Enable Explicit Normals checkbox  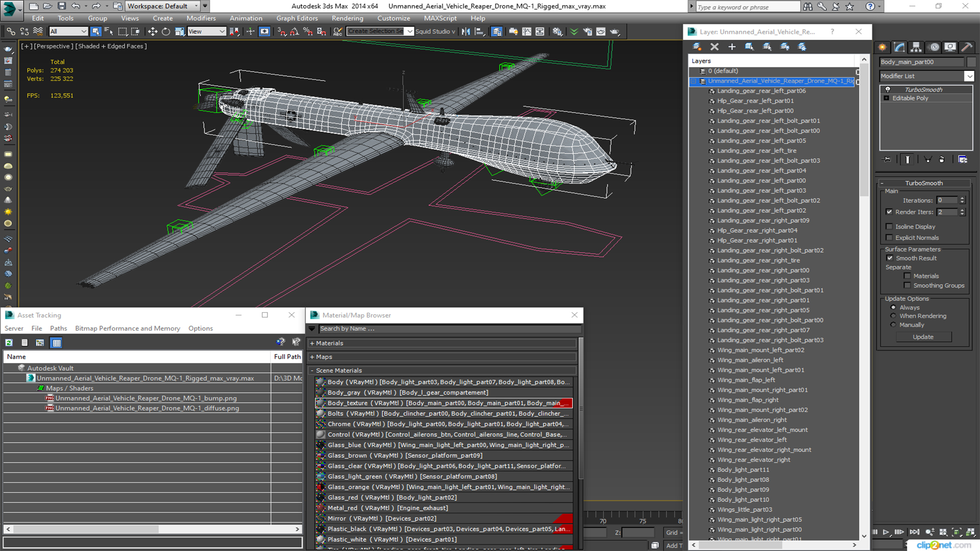[x=889, y=238]
